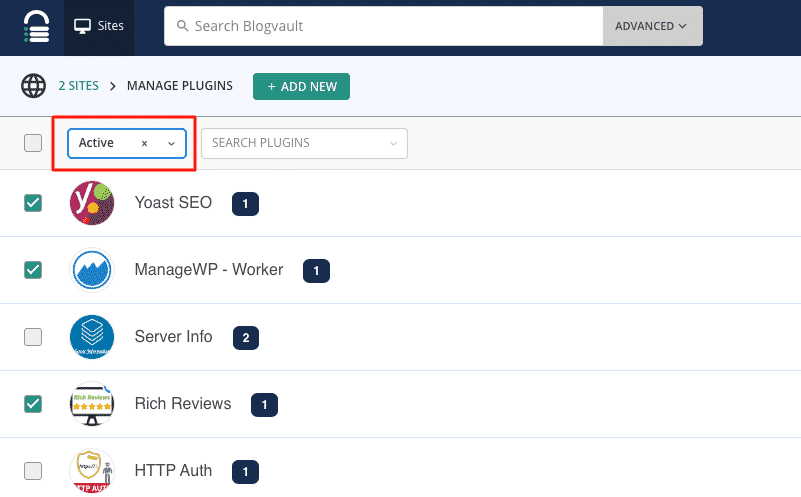Click ManageWP - Worker site count badge

tap(316, 271)
